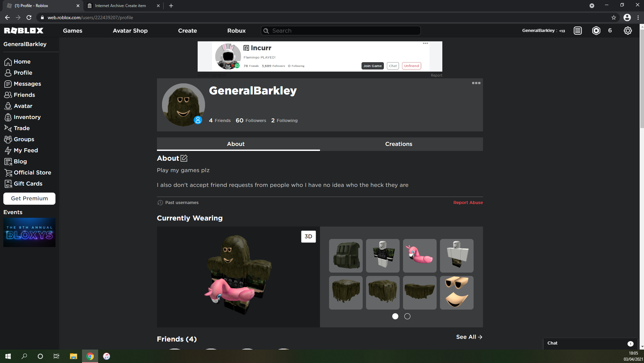Image resolution: width=644 pixels, height=363 pixels.
Task: Open the Games menu item
Action: [x=73, y=31]
